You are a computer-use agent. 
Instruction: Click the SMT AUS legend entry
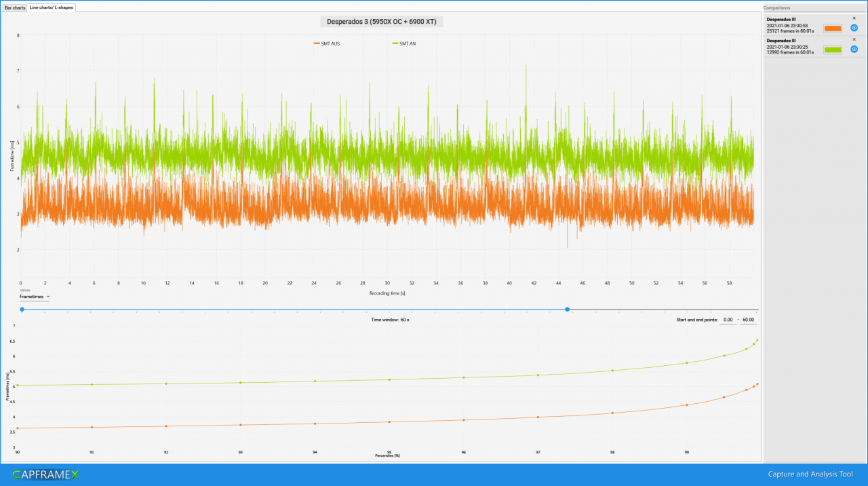(327, 43)
